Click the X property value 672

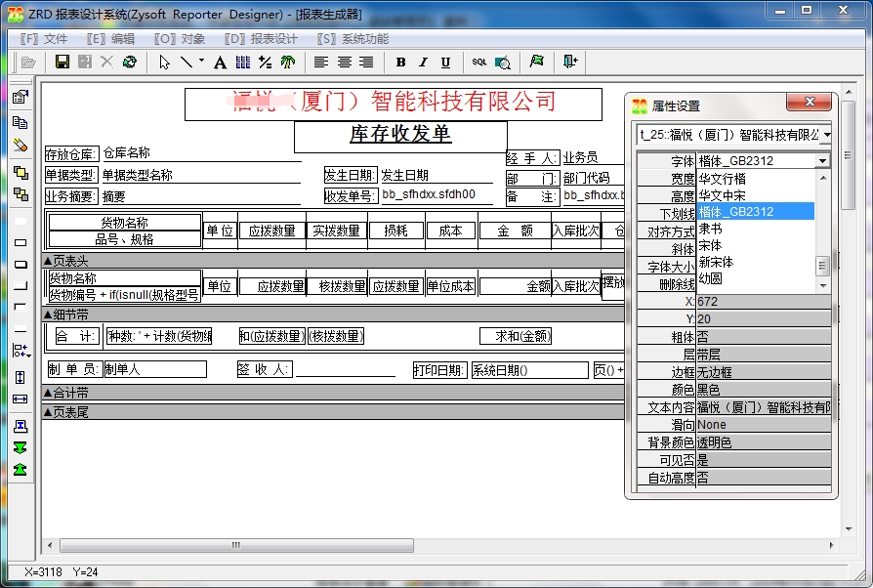point(764,302)
